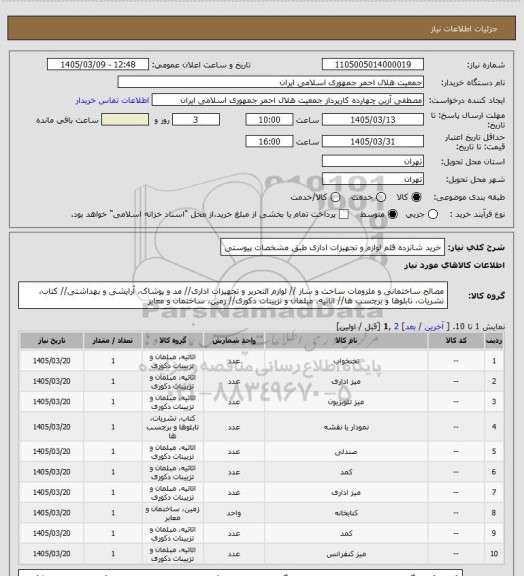
Task: Select the کالا radio button
Action: point(416,197)
